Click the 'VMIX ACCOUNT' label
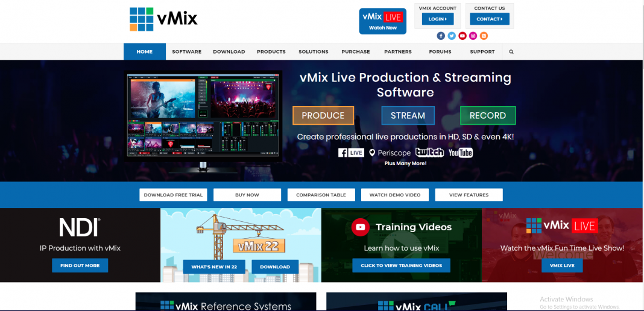Screen dimensions: 644x311 click(438, 8)
